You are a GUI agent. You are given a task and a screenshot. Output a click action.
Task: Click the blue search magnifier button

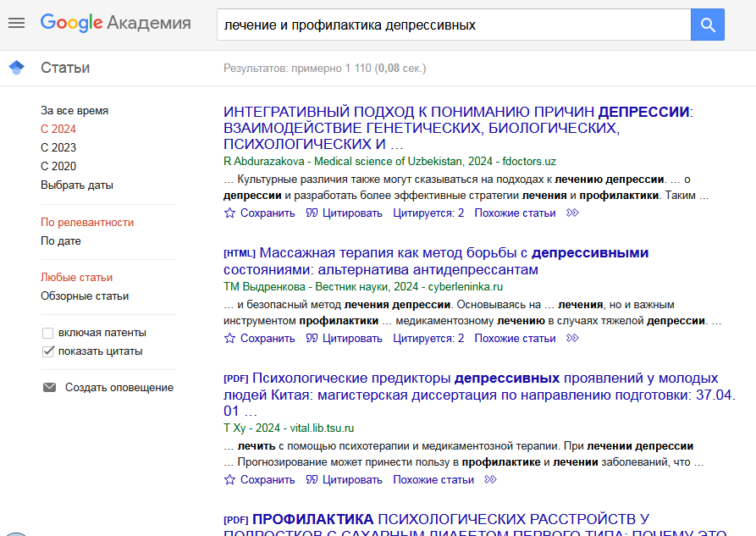[x=708, y=25]
